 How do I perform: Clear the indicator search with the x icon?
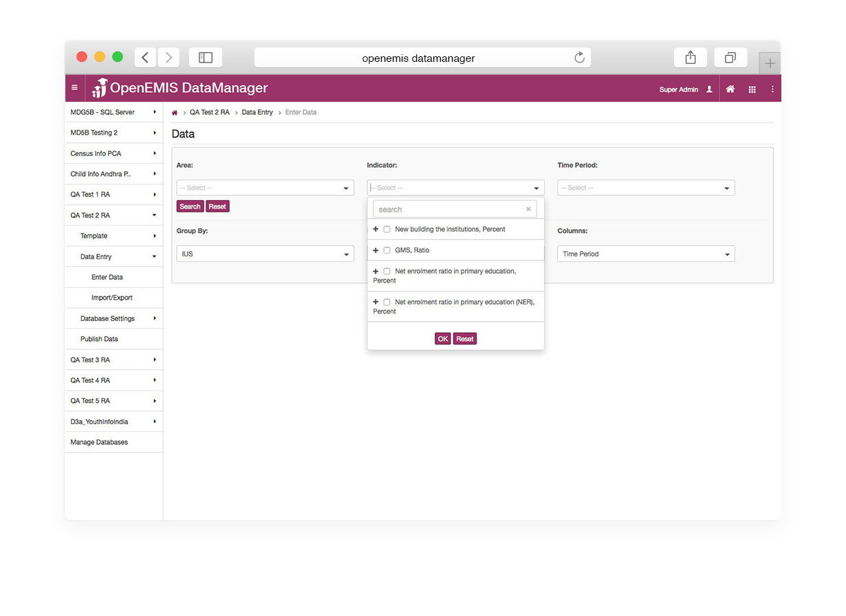528,209
